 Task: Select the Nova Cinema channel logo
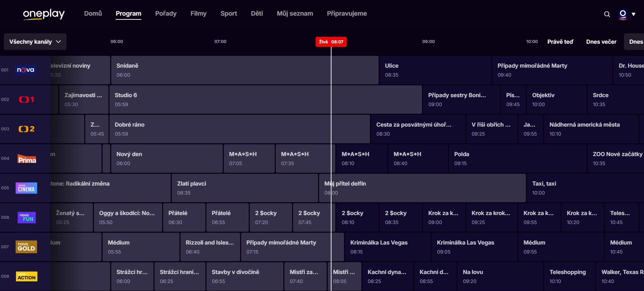26,188
